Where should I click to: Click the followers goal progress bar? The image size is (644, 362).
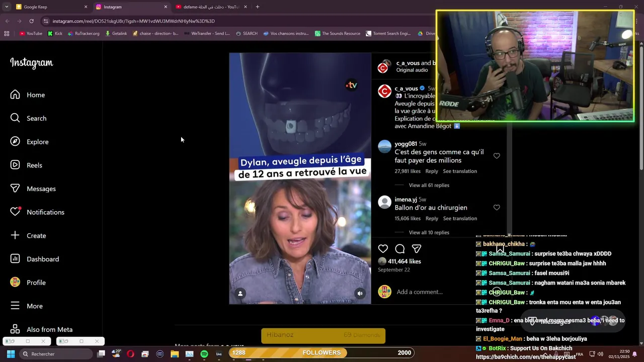click(x=321, y=353)
